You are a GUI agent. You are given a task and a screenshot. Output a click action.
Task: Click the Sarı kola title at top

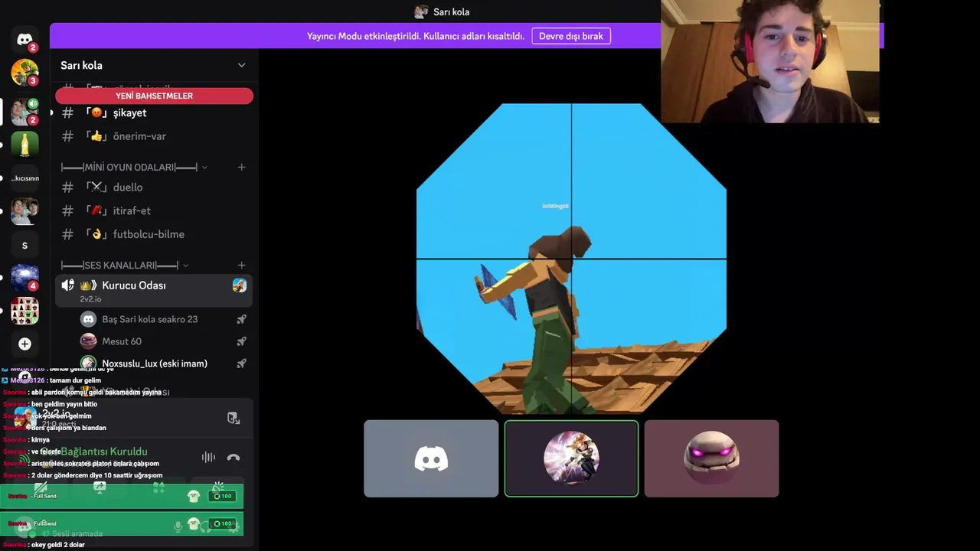coord(452,11)
